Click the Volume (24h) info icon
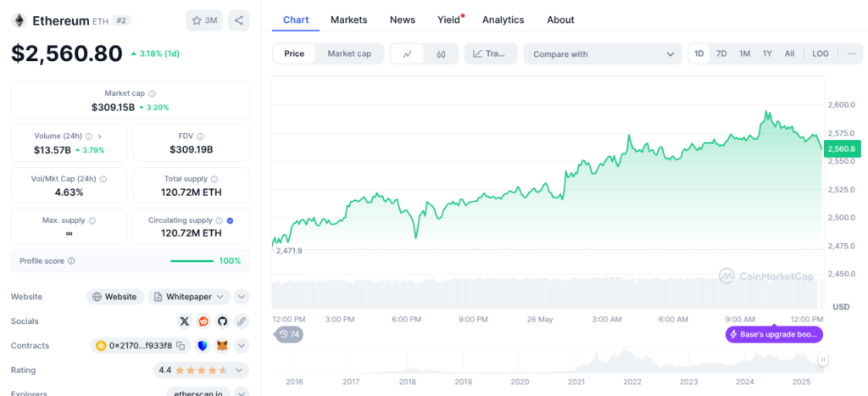Screen dimensions: 868x396 pyautogui.click(x=89, y=136)
